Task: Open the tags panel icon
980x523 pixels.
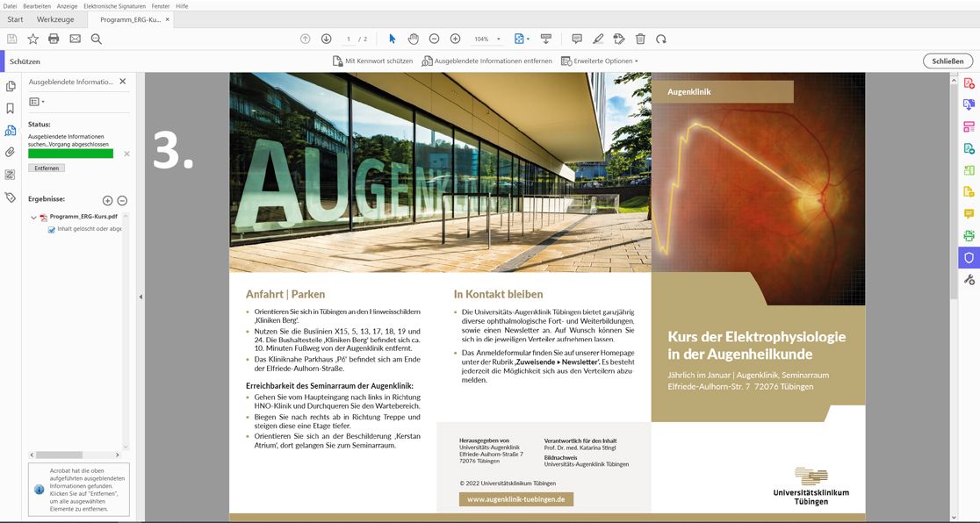Action: [x=10, y=197]
